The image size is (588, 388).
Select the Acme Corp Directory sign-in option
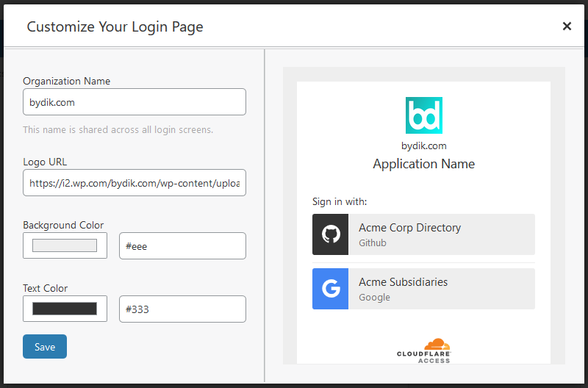(423, 234)
